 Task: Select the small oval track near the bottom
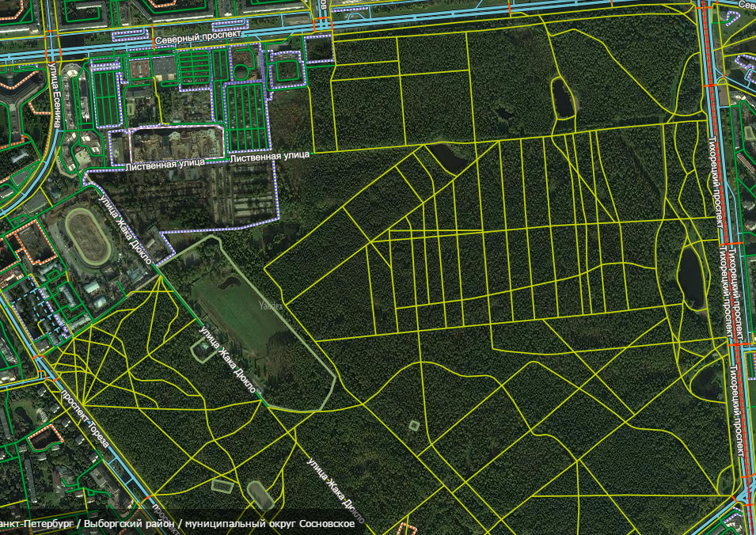click(x=260, y=495)
